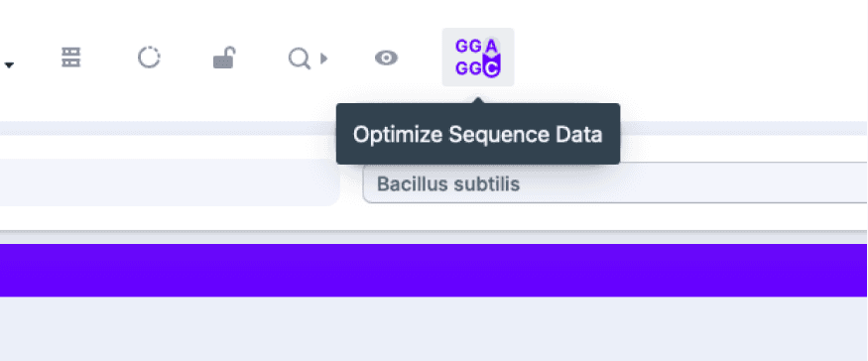
Task: Click the Optimize Sequence Data tooltip label
Action: tap(478, 134)
